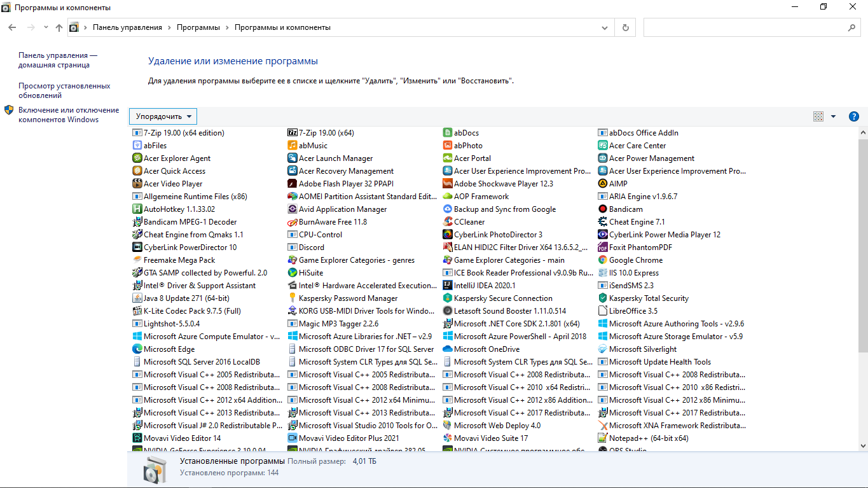Open the recent locations dropdown
Viewport: 868px width, 488px height.
[x=46, y=27]
